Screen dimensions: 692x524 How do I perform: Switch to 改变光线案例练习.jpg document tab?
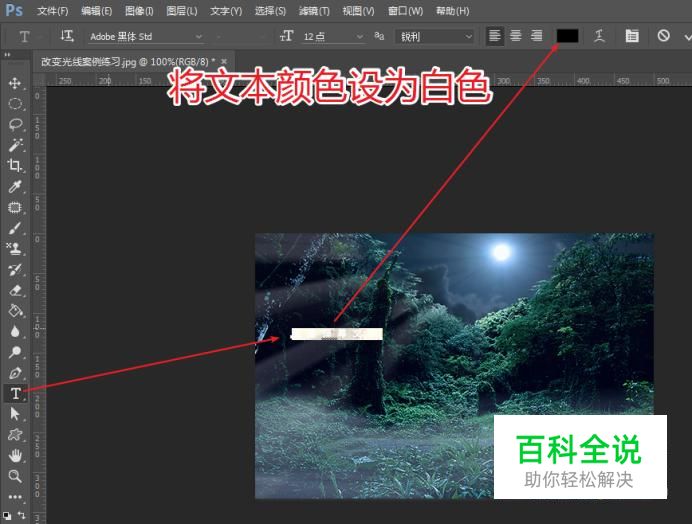click(x=128, y=62)
